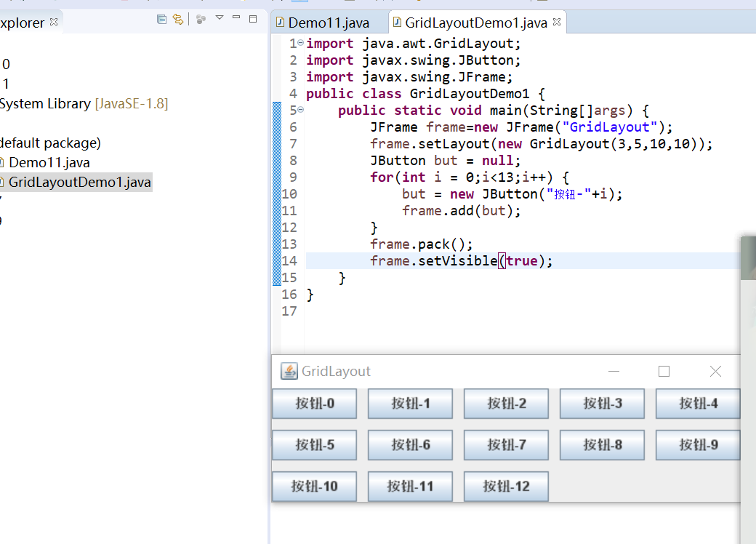Collapse the main method fold at line 5
The image size is (756, 544).
300,110
